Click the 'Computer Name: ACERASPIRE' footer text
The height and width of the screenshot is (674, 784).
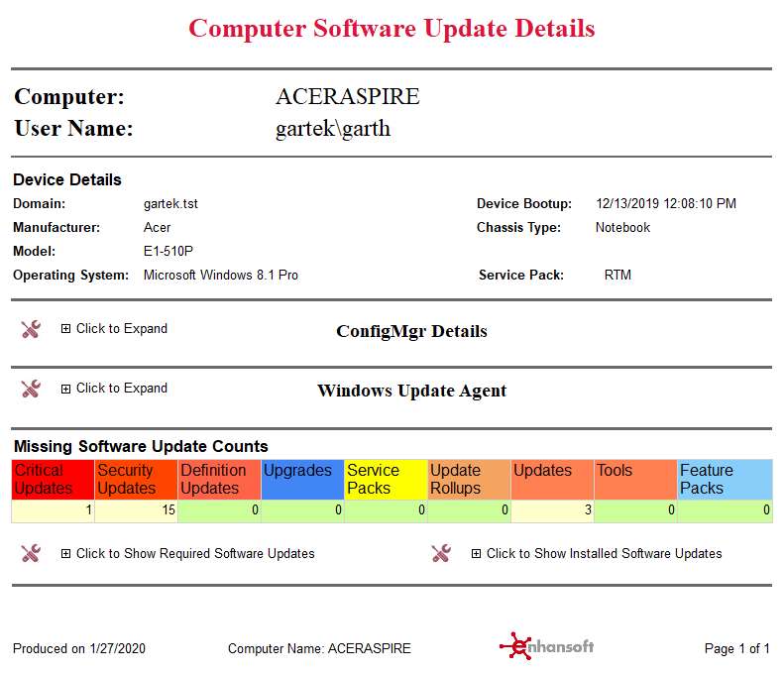pos(319,648)
